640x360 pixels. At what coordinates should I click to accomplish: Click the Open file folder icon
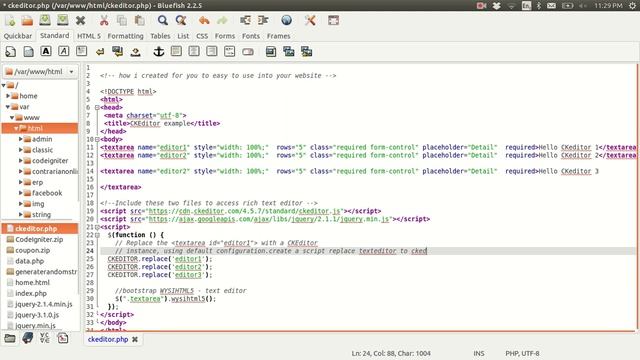(27, 20)
